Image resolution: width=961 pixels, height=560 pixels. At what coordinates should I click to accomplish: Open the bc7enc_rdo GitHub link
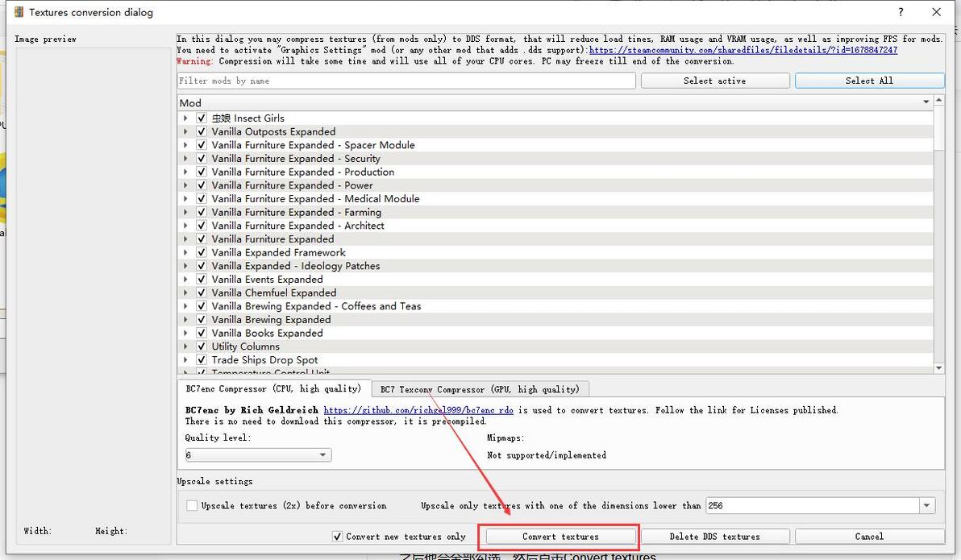[418, 410]
